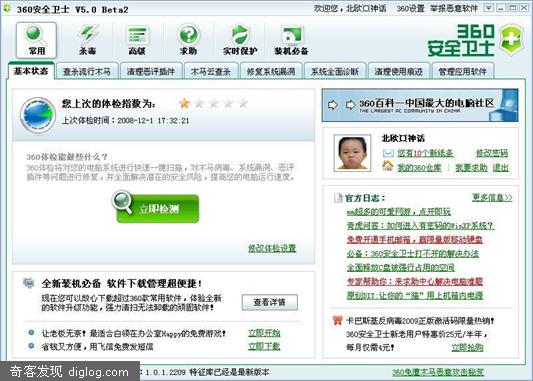Switch to the 基本状态 tab

click(x=31, y=71)
